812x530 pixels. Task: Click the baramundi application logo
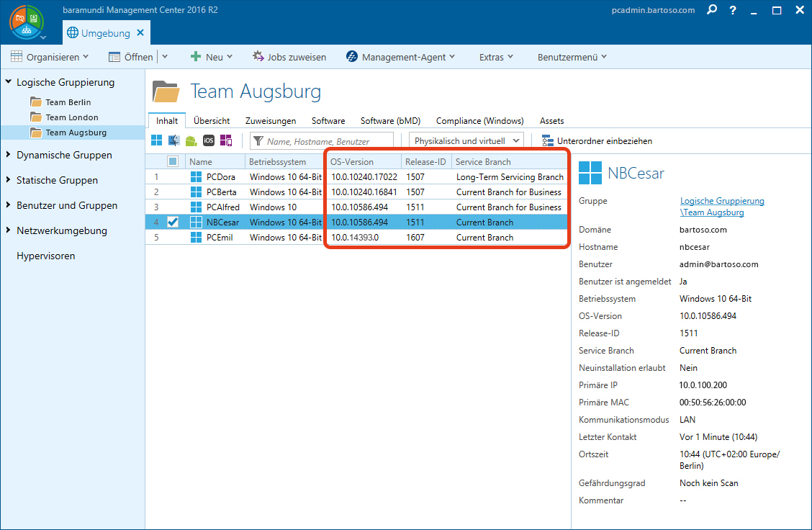26,22
